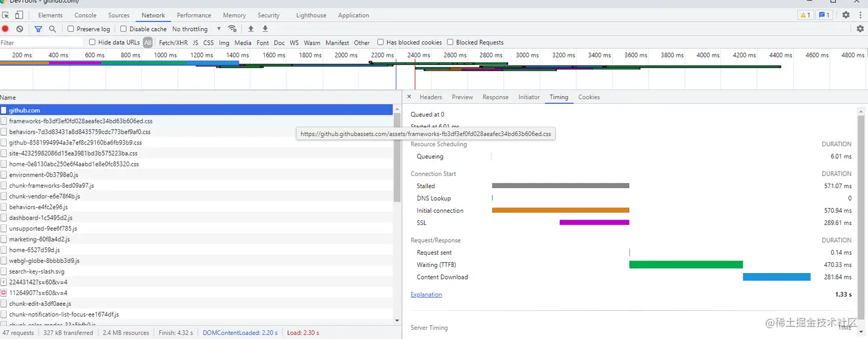Open network conditions wifi icon
The image size is (868, 339).
point(232,29)
